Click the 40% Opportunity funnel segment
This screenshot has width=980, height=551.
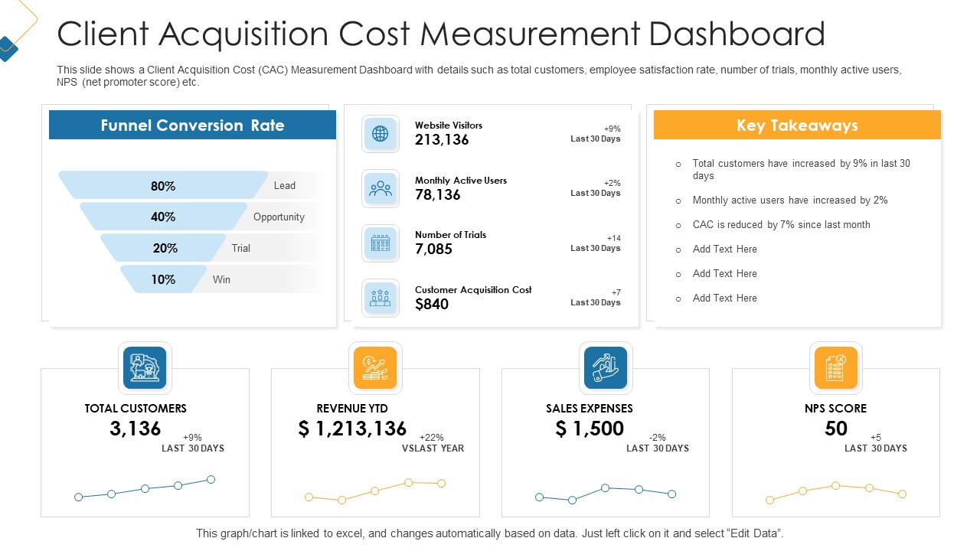tap(163, 217)
